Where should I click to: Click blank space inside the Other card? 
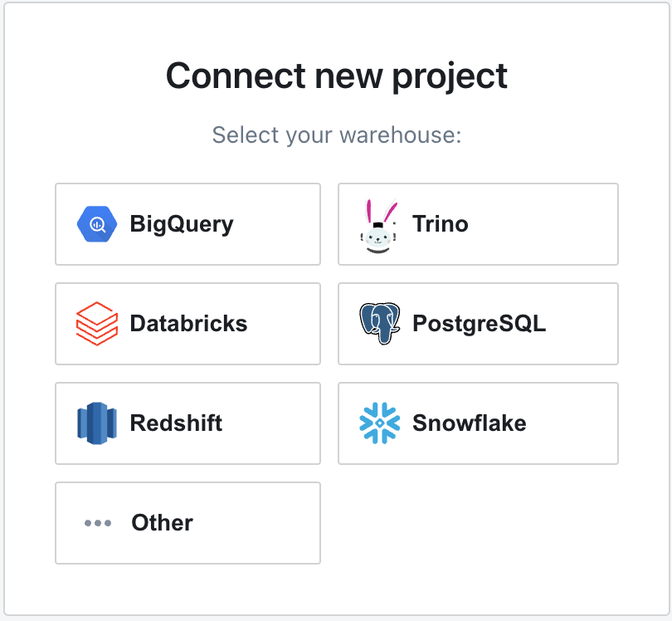pyautogui.click(x=256, y=523)
